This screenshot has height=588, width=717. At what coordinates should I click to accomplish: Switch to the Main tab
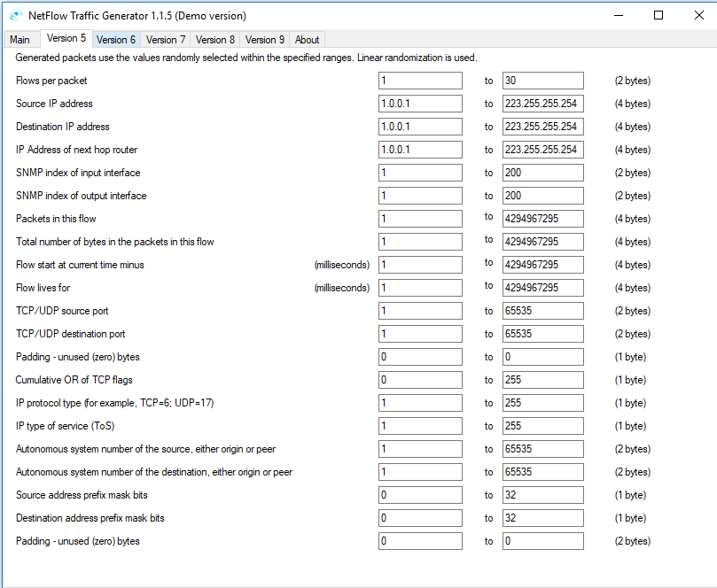[x=19, y=40]
